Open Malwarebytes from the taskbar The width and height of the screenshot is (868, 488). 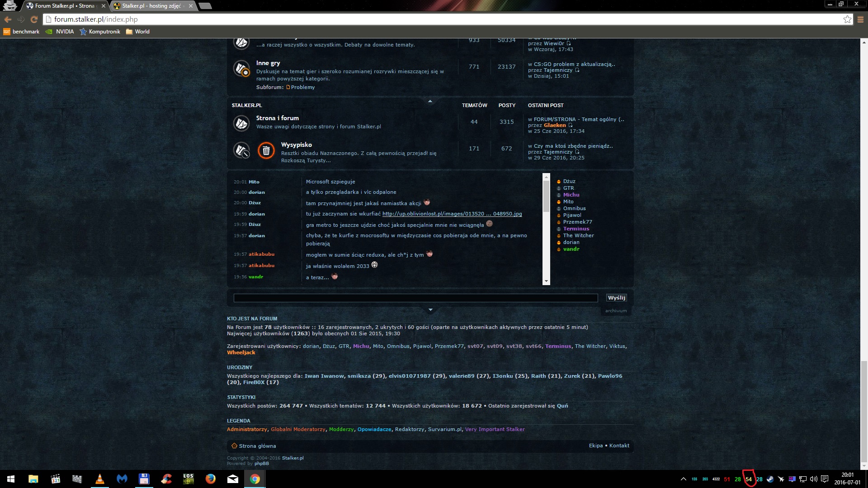[x=122, y=479]
